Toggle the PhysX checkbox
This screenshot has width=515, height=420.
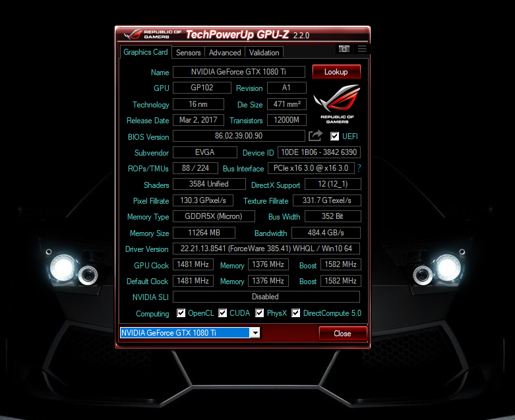259,313
